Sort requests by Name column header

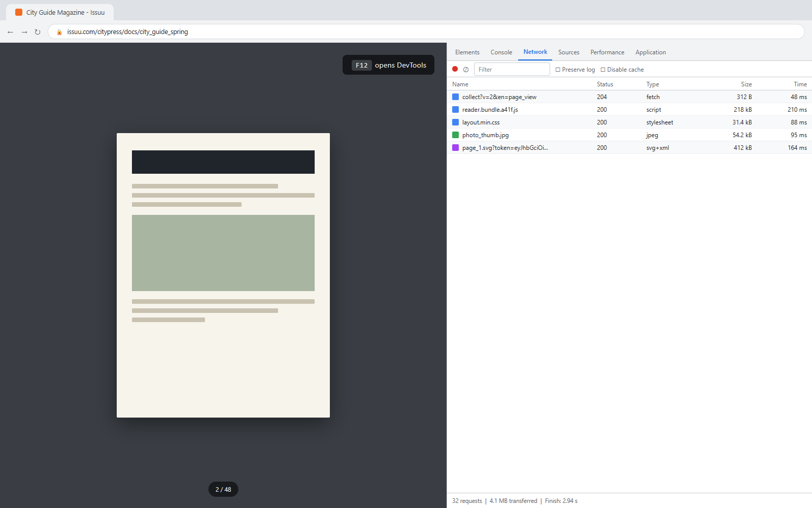[x=460, y=84]
